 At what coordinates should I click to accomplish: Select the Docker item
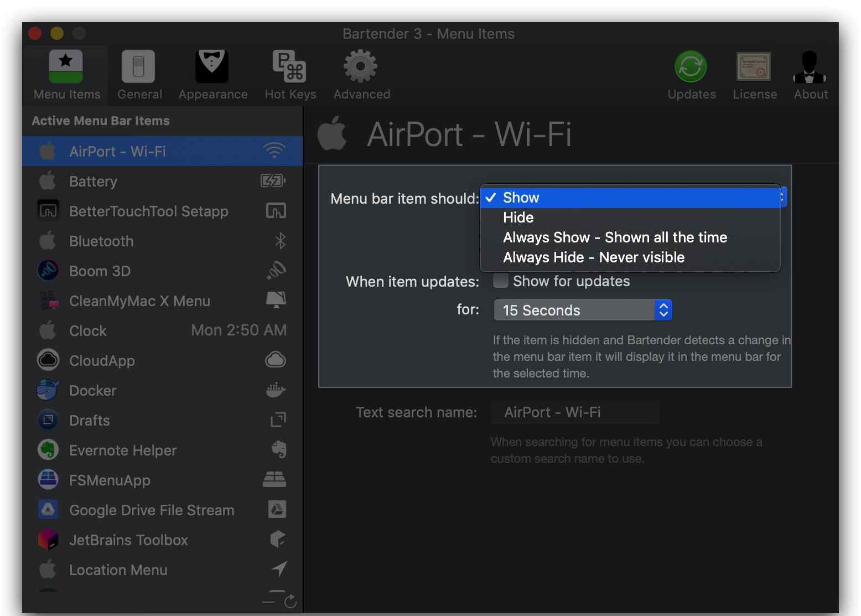point(162,390)
